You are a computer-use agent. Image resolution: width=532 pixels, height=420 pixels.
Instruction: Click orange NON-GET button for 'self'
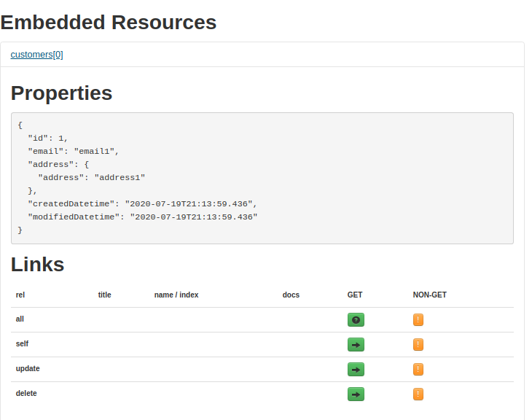tap(418, 344)
